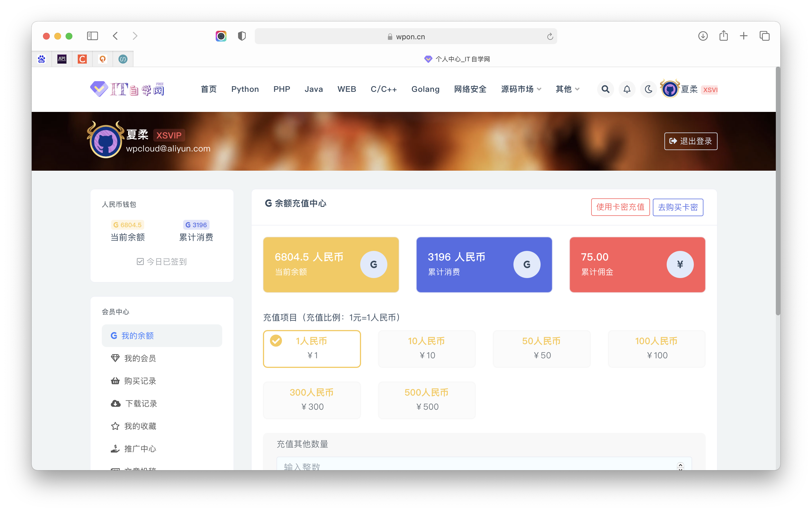Open notifications bell icon
Image resolution: width=812 pixels, height=512 pixels.
click(627, 89)
